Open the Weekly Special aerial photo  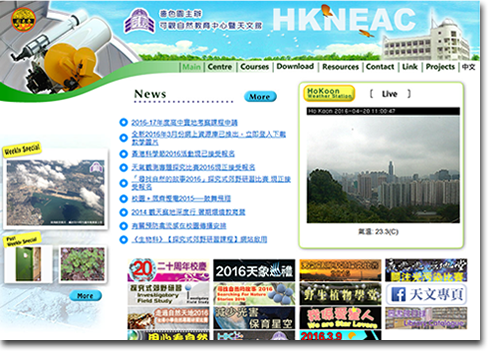[55, 193]
